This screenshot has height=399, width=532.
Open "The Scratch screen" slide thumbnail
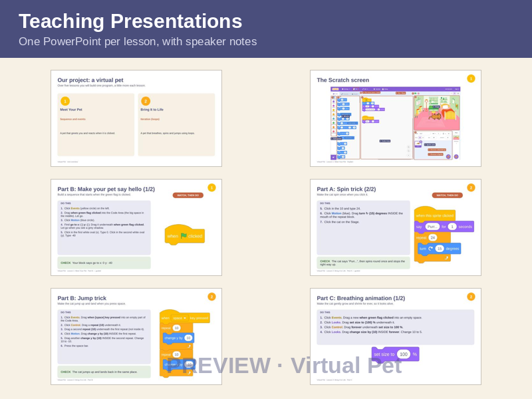coord(396,118)
